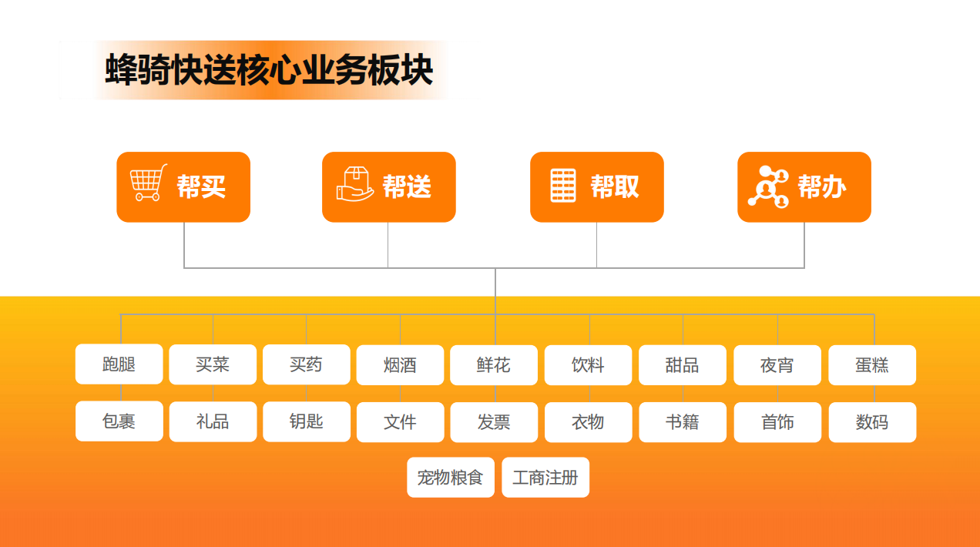
Task: Click the 跑腿 tag
Action: pyautogui.click(x=119, y=364)
